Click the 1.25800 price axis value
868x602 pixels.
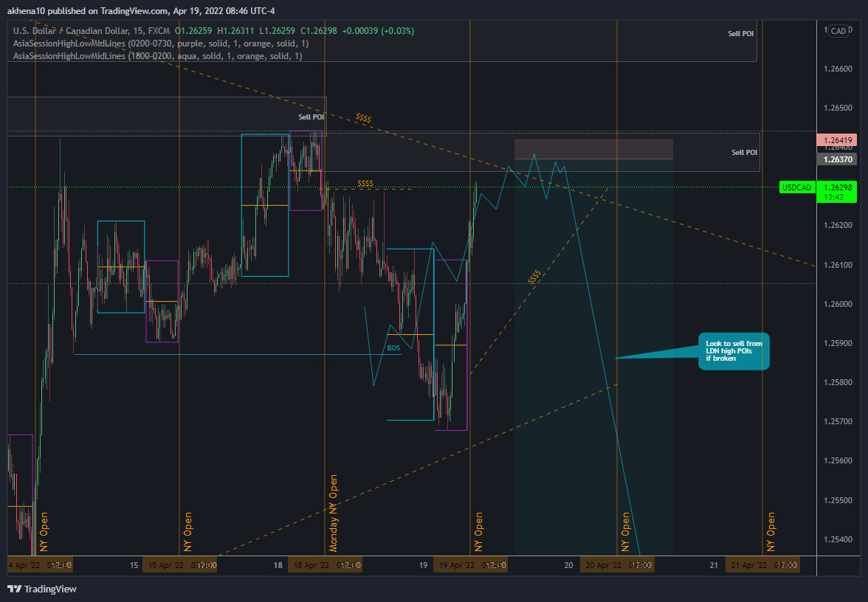pos(838,382)
